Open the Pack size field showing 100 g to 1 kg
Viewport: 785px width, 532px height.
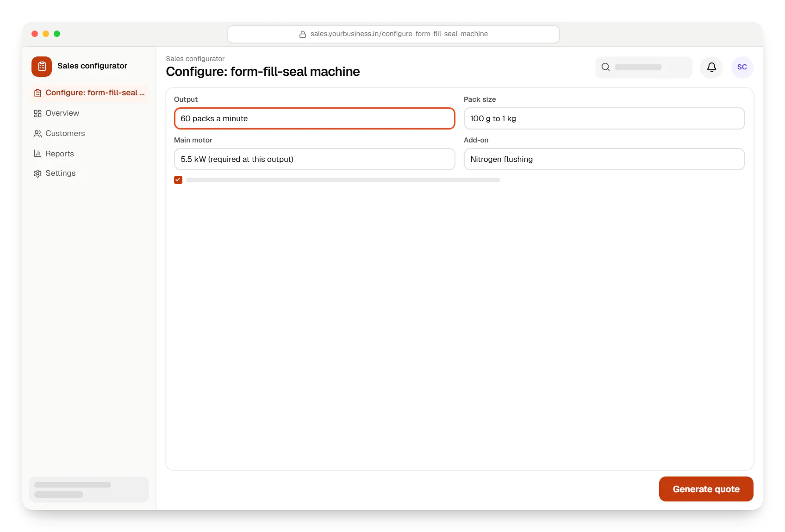(x=604, y=118)
